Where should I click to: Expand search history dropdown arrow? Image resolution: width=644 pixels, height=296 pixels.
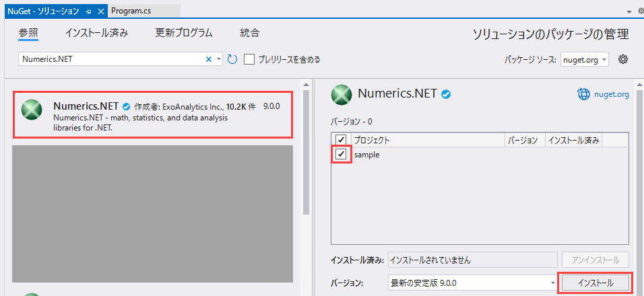coord(219,59)
